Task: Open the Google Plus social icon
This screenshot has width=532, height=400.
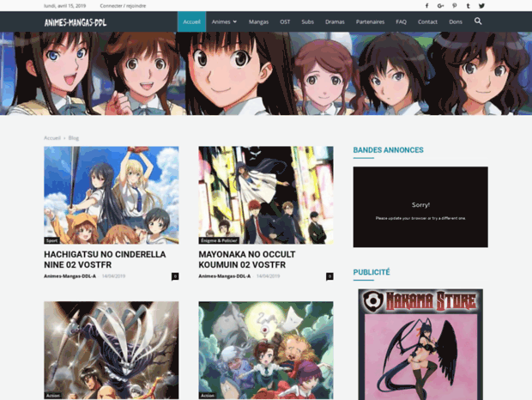Action: pos(440,6)
